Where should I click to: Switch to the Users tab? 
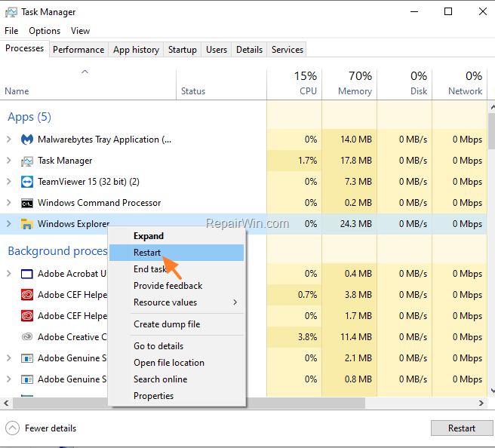pyautogui.click(x=217, y=50)
